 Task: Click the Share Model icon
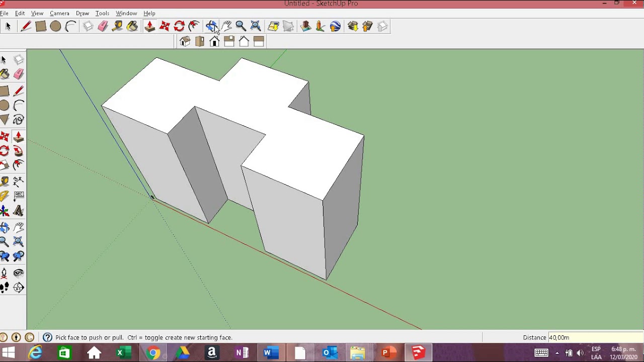pyautogui.click(x=367, y=26)
